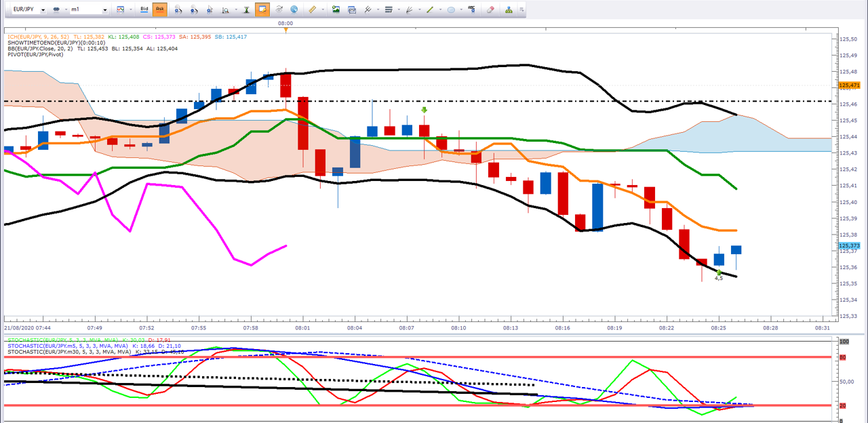
Task: Select the ABC text label tool
Action: tap(472, 9)
